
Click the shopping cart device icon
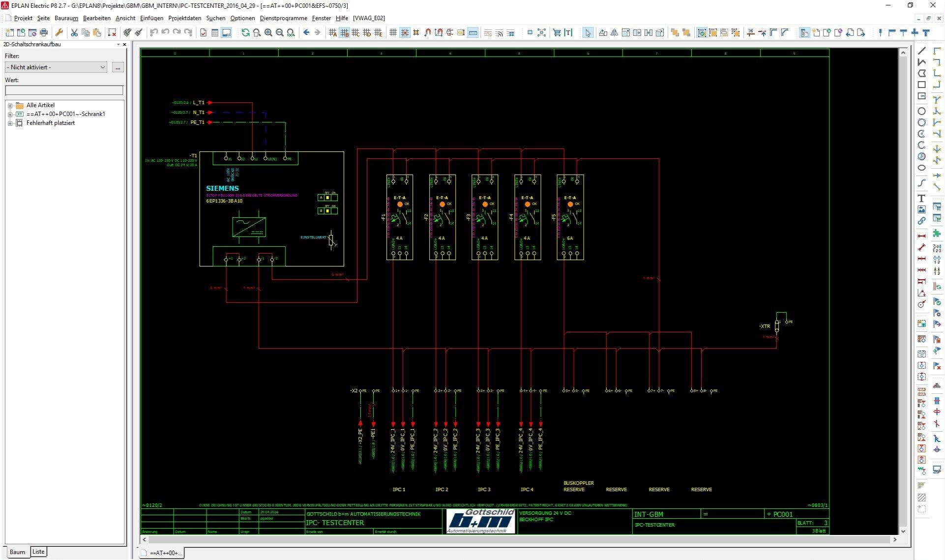tap(557, 32)
